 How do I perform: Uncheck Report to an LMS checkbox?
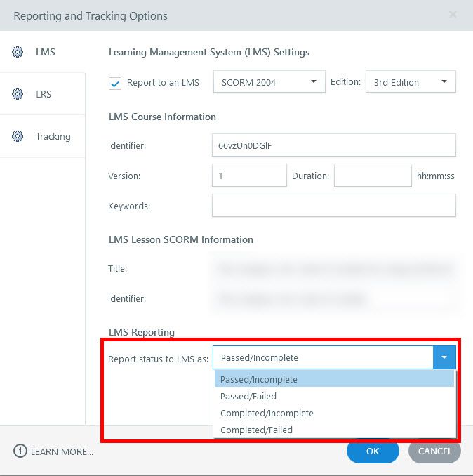point(115,83)
